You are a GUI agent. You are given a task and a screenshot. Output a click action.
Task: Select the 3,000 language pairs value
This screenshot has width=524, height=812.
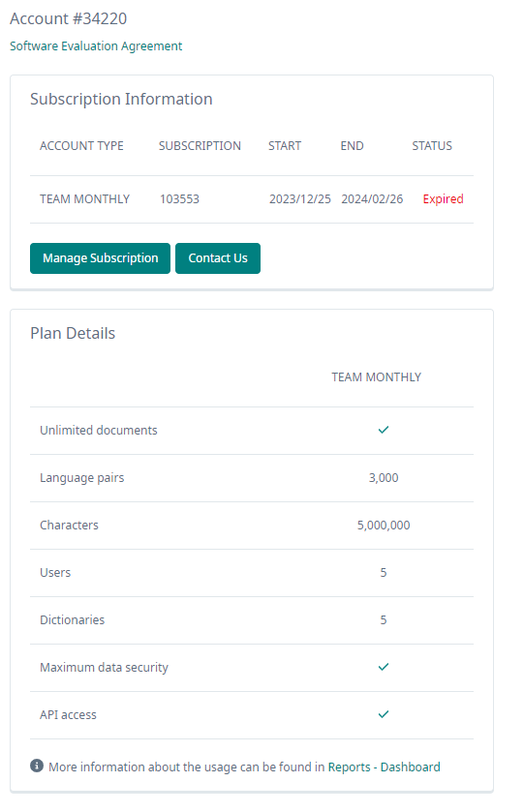click(x=384, y=478)
